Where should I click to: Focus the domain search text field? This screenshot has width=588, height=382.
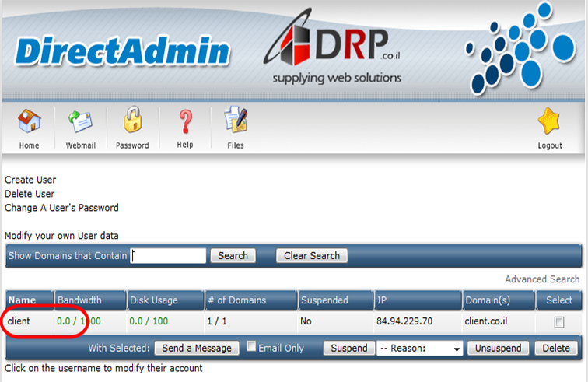point(169,255)
